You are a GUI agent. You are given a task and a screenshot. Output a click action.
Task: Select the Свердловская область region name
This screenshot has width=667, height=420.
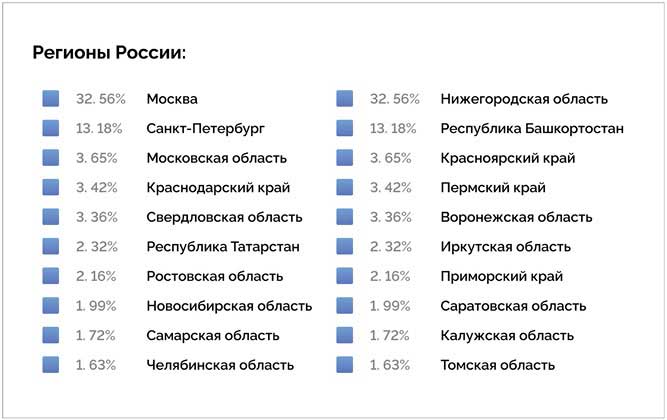224,217
